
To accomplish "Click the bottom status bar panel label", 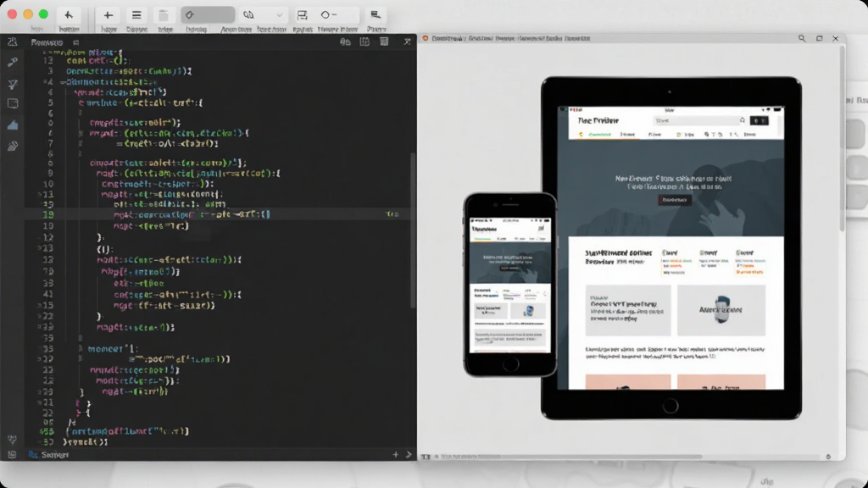I will [x=55, y=455].
